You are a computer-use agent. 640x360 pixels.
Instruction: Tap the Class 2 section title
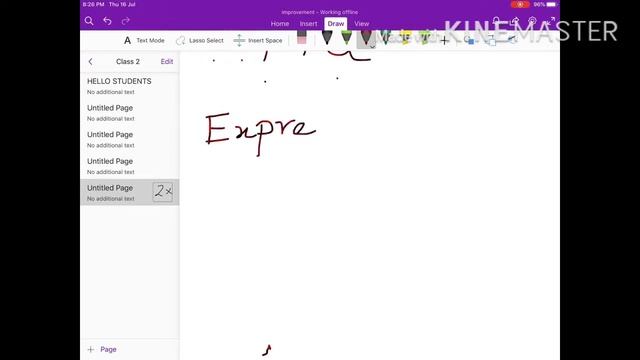tap(128, 62)
